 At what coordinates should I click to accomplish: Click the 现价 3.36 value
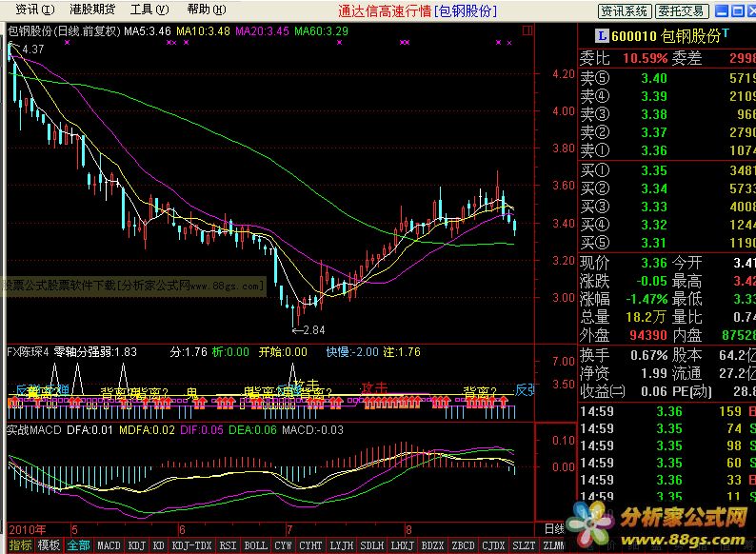click(x=654, y=263)
